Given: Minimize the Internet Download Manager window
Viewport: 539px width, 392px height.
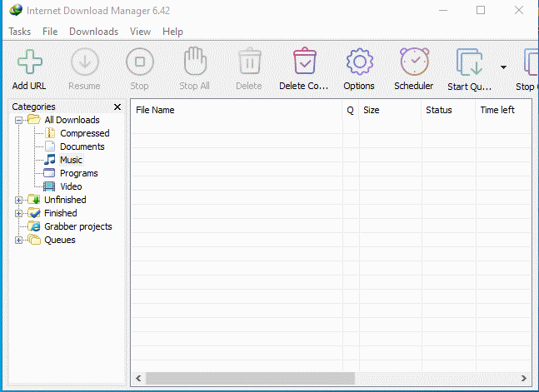Looking at the screenshot, I should click(443, 10).
